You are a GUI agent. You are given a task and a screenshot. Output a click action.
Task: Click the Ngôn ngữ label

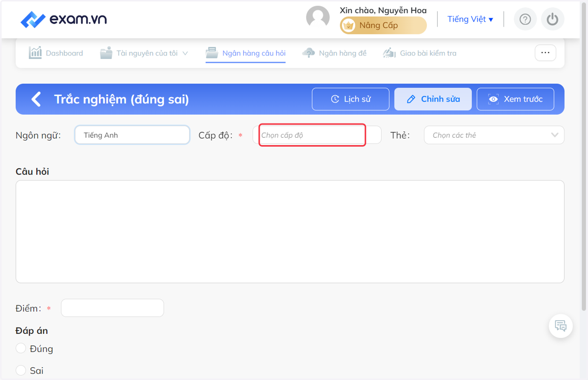pos(38,135)
